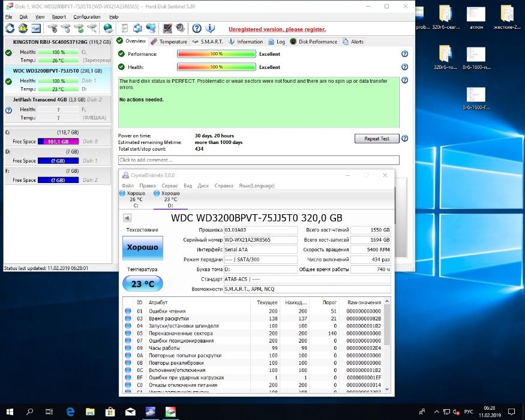Open the Язык(Language) menu

(256, 185)
